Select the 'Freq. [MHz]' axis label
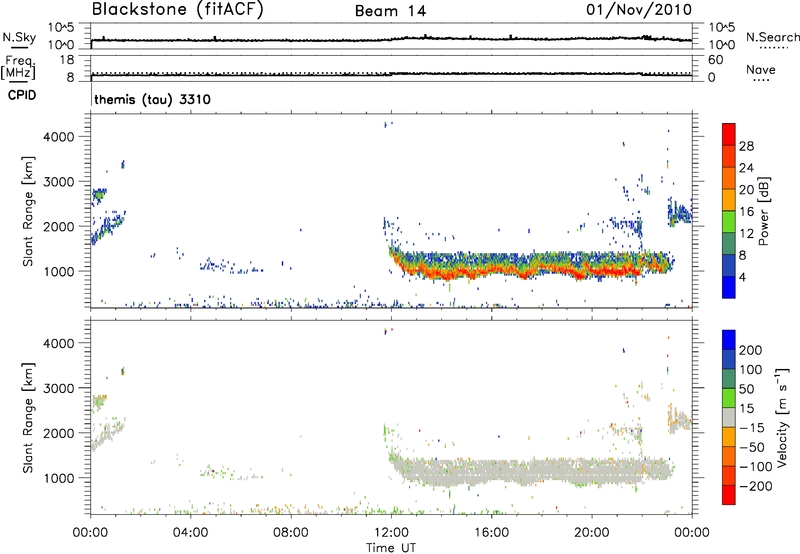 tap(18, 68)
